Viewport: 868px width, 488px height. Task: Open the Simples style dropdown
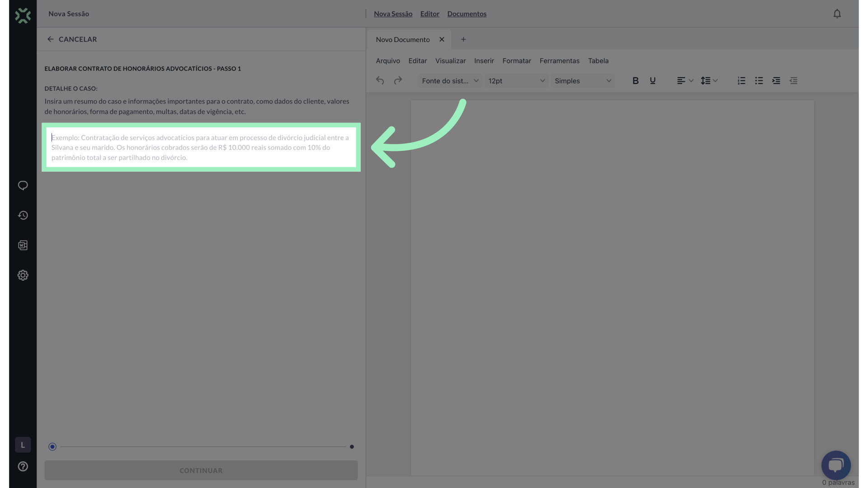(x=582, y=81)
